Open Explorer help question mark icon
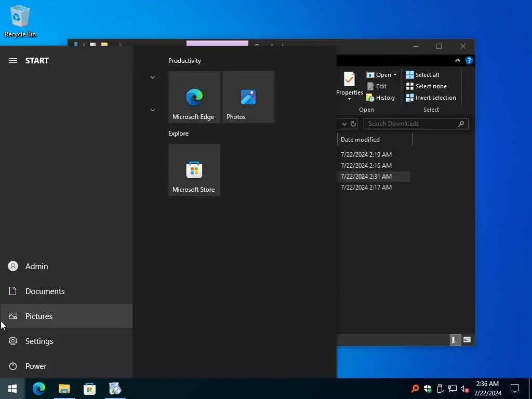Viewport: 532px width, 399px height. (x=469, y=60)
